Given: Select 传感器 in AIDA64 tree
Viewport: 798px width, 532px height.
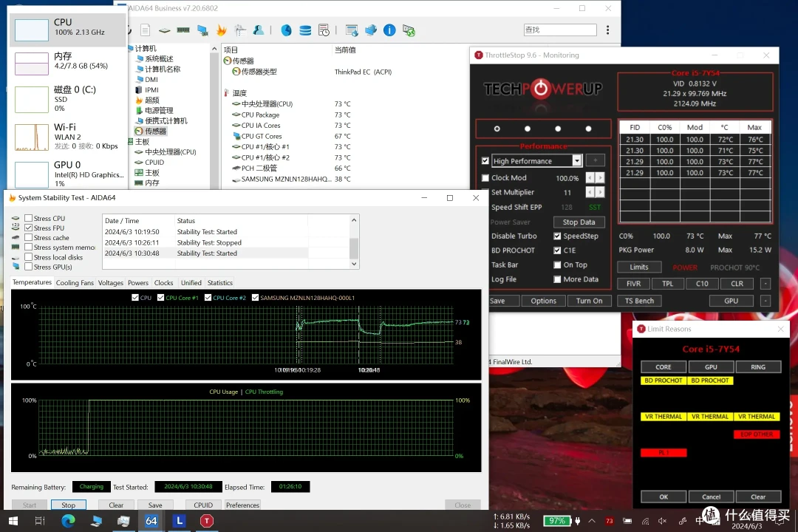Looking at the screenshot, I should (155, 131).
